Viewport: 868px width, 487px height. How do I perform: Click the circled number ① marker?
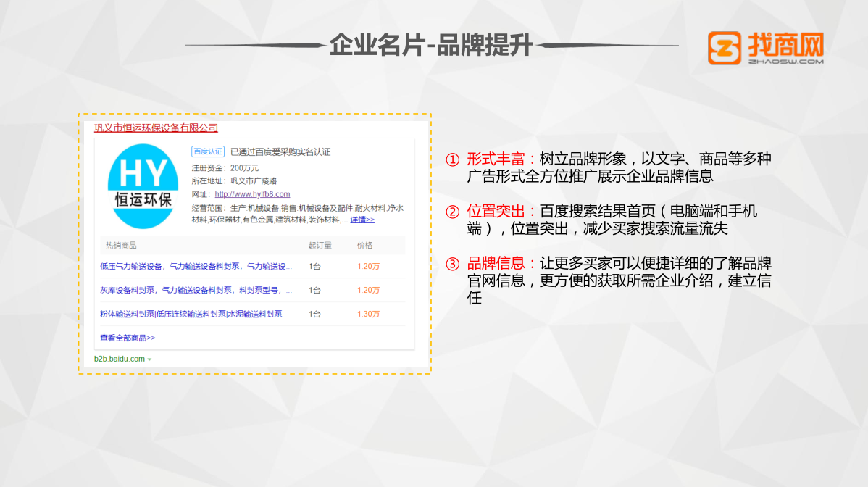pos(452,159)
